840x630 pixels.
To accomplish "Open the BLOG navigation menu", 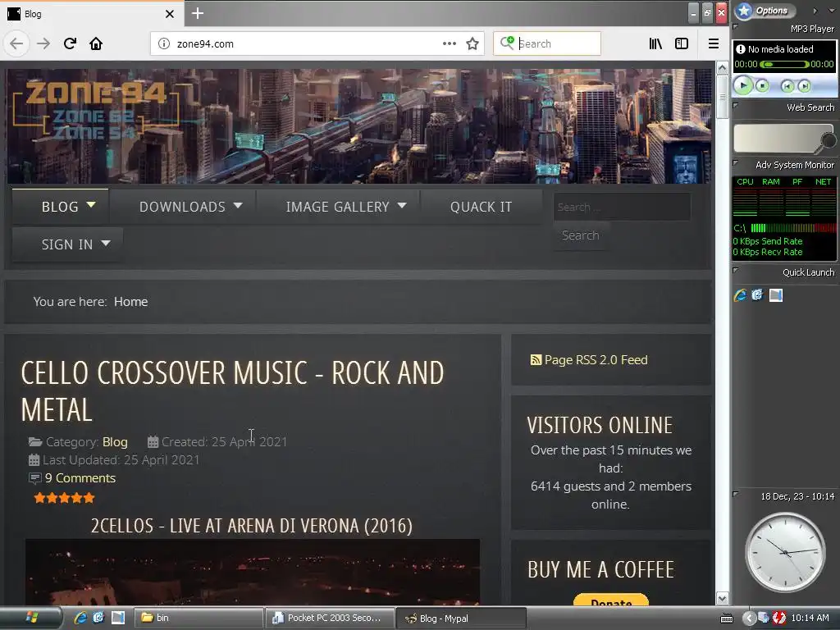I will (60, 207).
